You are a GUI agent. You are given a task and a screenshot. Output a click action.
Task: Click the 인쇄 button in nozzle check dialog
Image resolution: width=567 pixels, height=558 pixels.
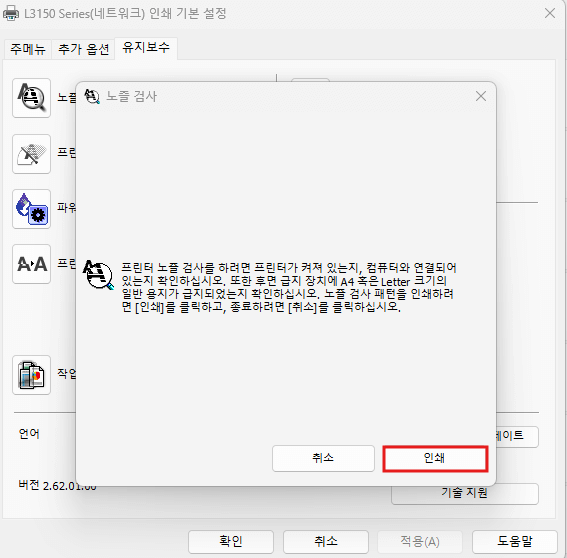pos(435,458)
